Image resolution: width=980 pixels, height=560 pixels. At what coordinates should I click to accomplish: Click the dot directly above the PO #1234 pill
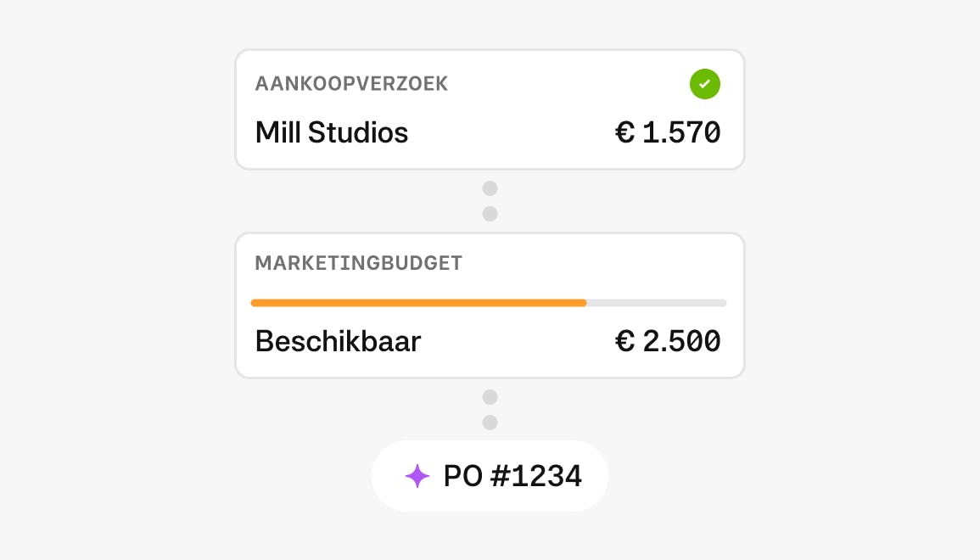pos(490,423)
